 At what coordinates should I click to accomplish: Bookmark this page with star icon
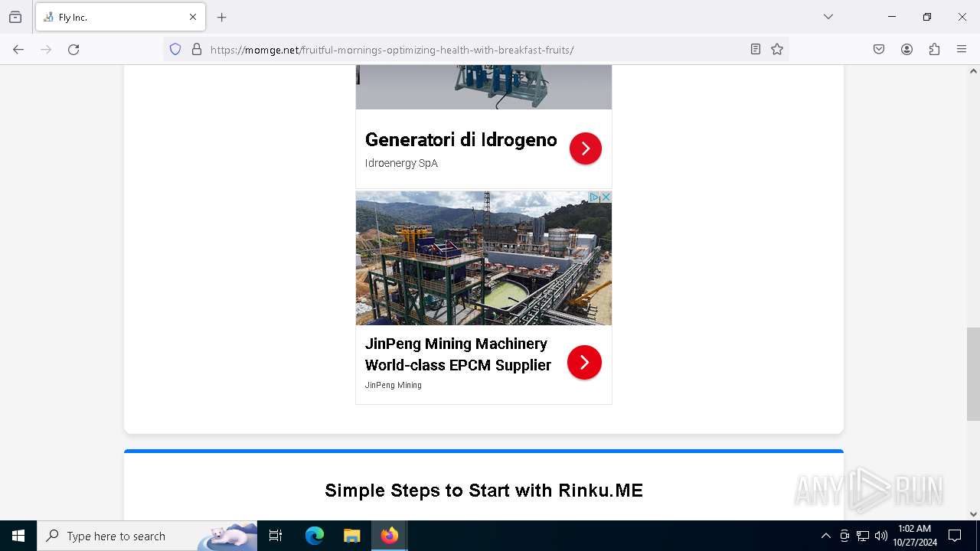(777, 50)
